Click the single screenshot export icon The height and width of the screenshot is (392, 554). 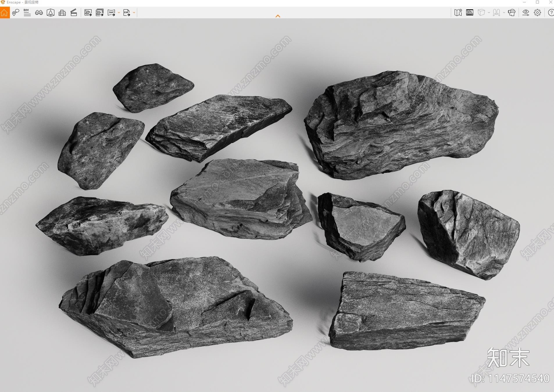tap(88, 13)
